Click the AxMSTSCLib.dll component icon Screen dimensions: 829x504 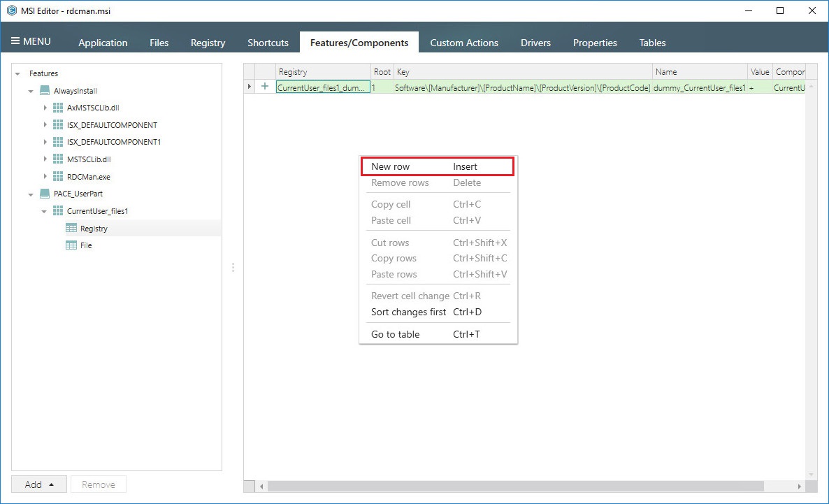pyautogui.click(x=58, y=108)
